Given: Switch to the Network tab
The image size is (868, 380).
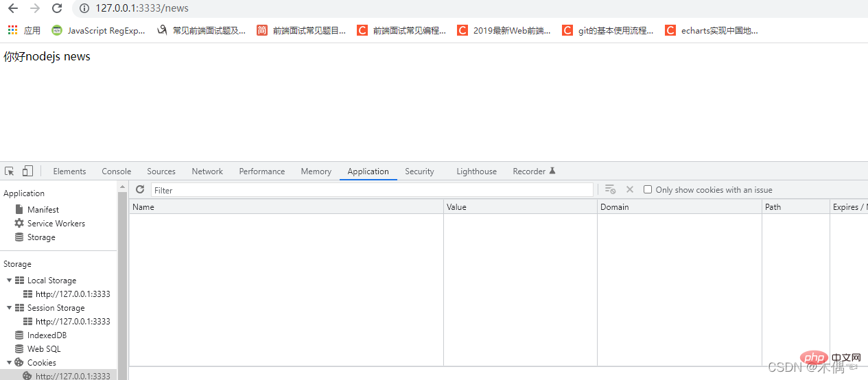Looking at the screenshot, I should [x=207, y=171].
